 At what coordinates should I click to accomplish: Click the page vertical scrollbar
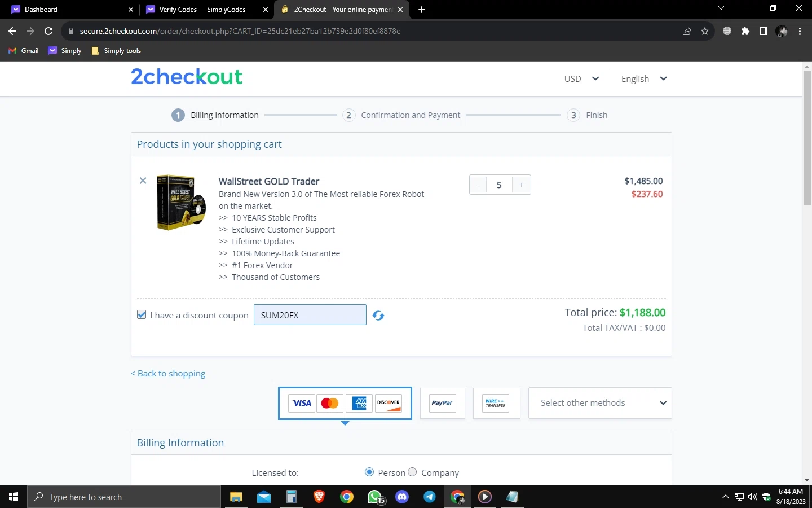(x=807, y=138)
